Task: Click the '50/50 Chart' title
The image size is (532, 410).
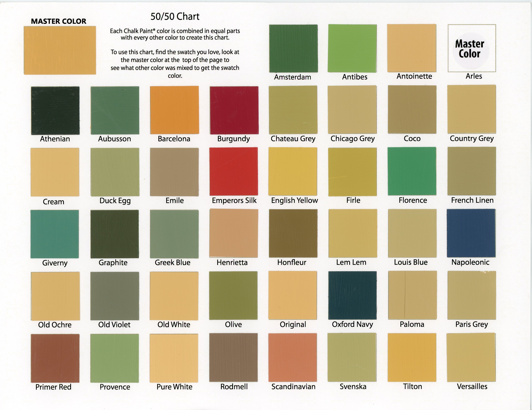Action: [175, 17]
